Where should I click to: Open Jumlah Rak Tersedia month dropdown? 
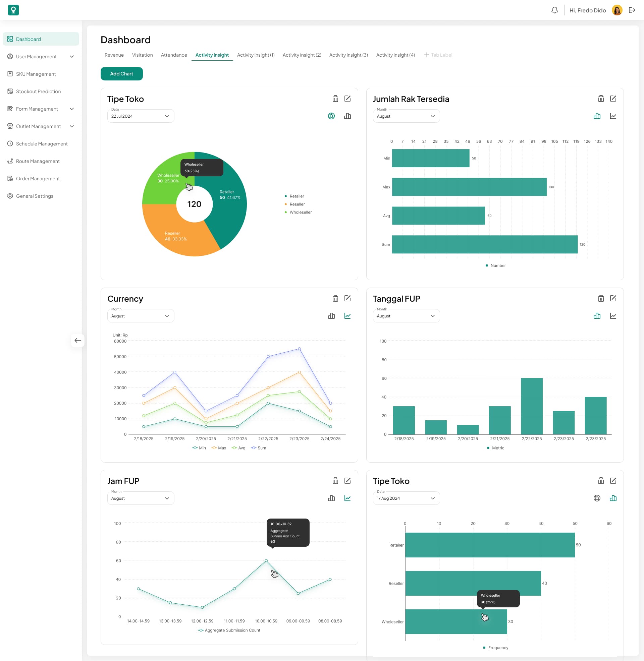[x=406, y=116]
